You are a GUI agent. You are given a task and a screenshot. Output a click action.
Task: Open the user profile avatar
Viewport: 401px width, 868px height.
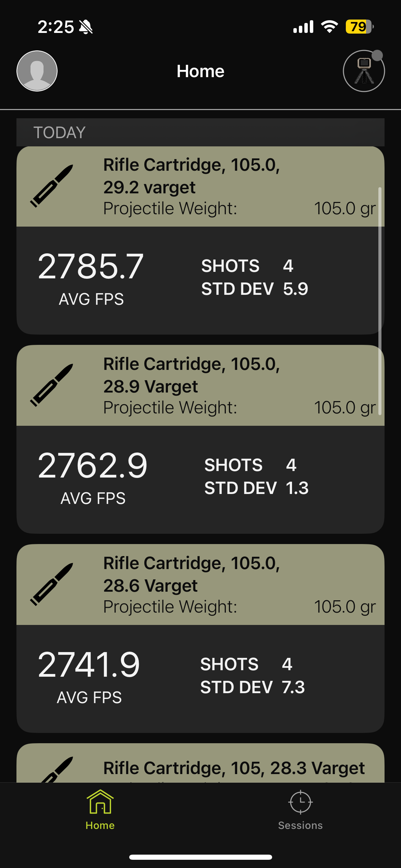(37, 71)
